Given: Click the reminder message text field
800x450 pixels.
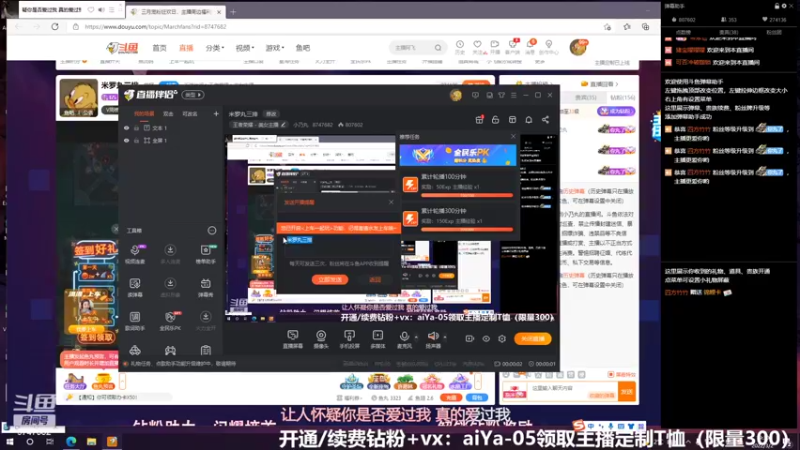Looking at the screenshot, I should click(x=338, y=247).
